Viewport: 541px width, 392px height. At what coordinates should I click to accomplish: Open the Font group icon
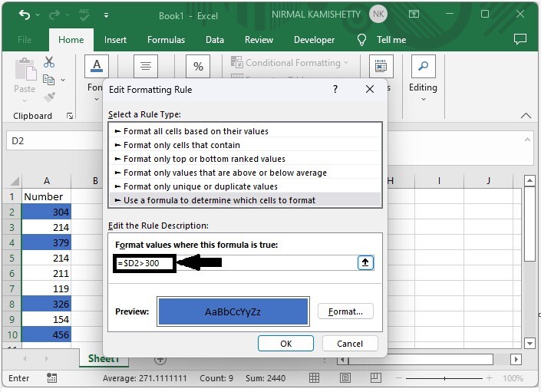click(97, 66)
